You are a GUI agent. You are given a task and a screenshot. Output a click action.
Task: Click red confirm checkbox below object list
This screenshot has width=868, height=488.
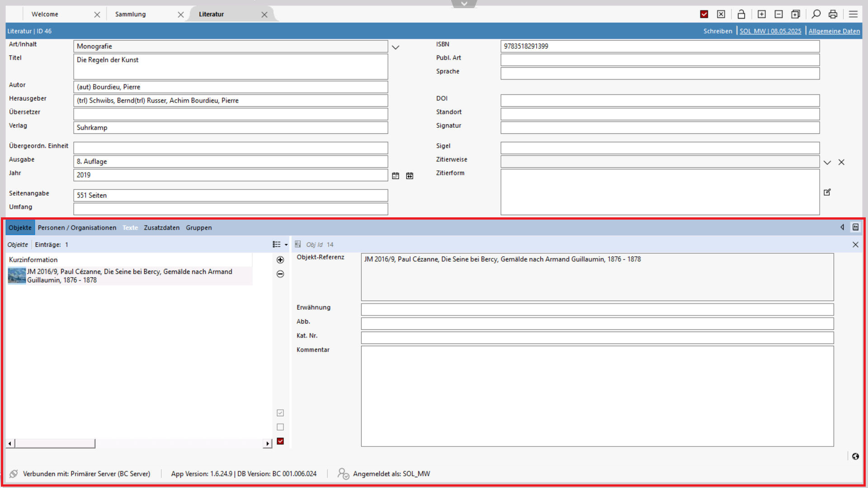[x=280, y=441]
